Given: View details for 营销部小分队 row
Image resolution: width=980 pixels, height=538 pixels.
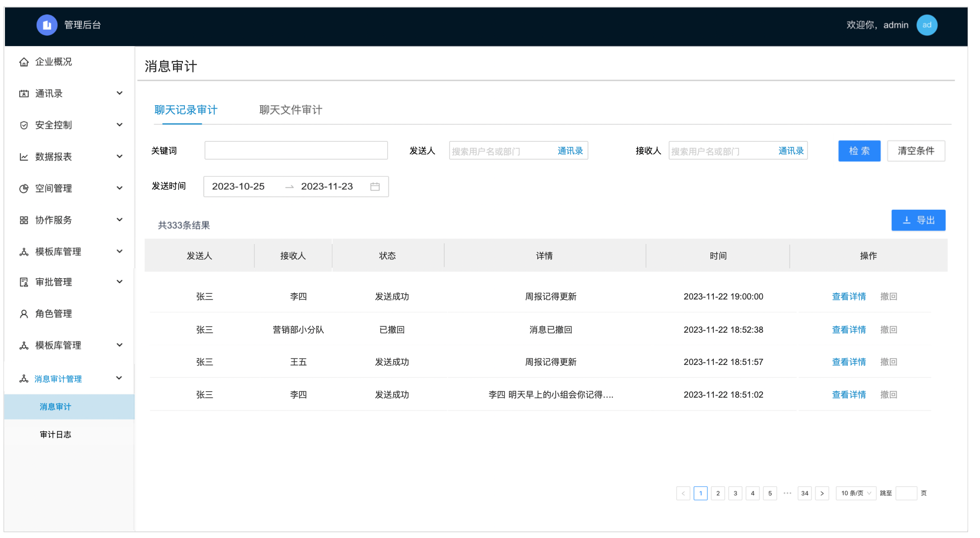Looking at the screenshot, I should click(x=849, y=330).
